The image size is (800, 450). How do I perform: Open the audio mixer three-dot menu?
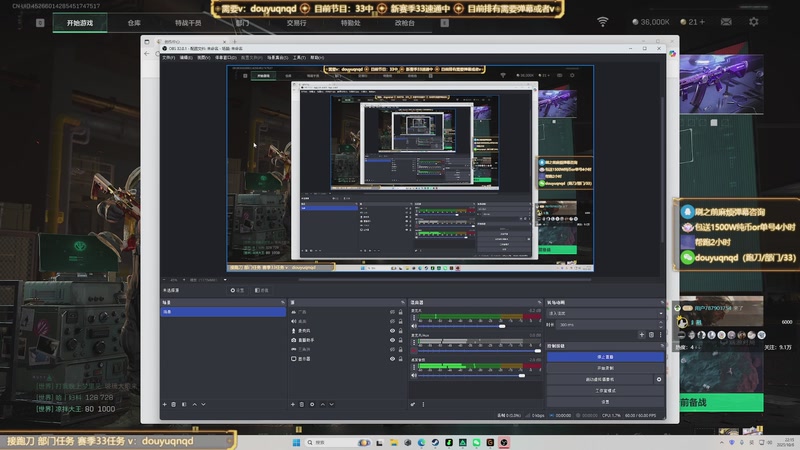pos(423,404)
